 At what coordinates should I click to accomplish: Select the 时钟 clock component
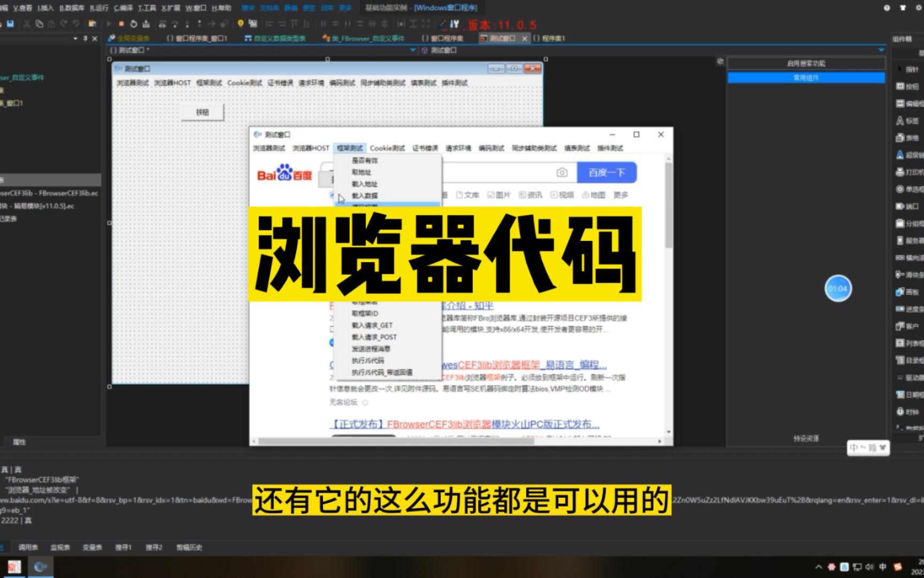(x=907, y=412)
